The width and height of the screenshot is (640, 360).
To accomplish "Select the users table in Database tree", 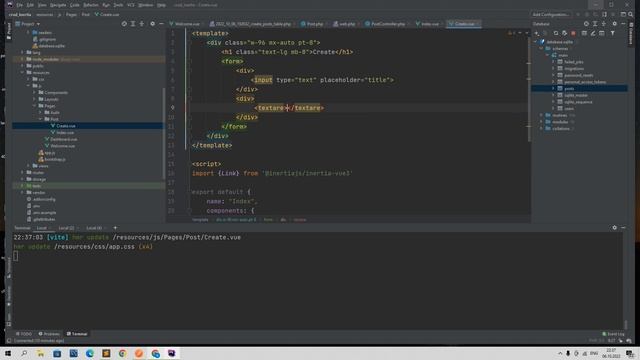I will [x=569, y=109].
